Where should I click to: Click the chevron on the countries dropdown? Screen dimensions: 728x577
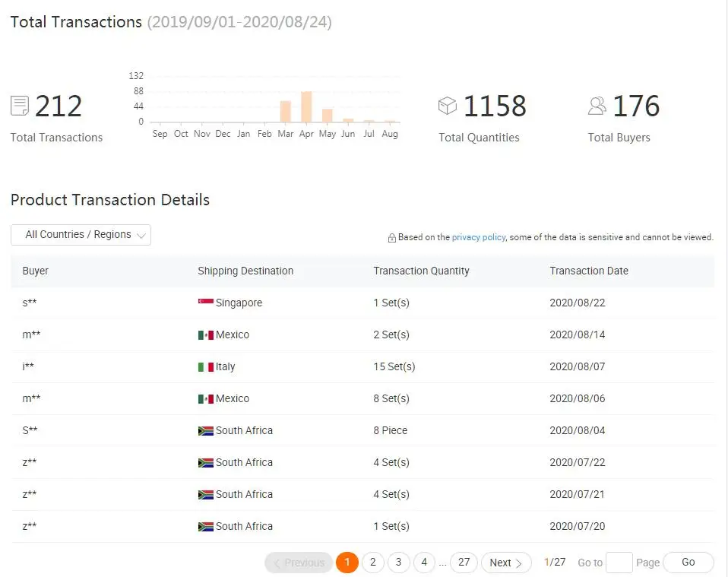141,236
